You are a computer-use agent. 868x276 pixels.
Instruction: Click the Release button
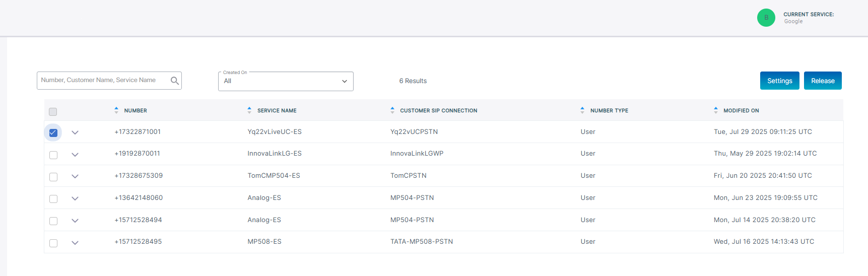pyautogui.click(x=823, y=81)
